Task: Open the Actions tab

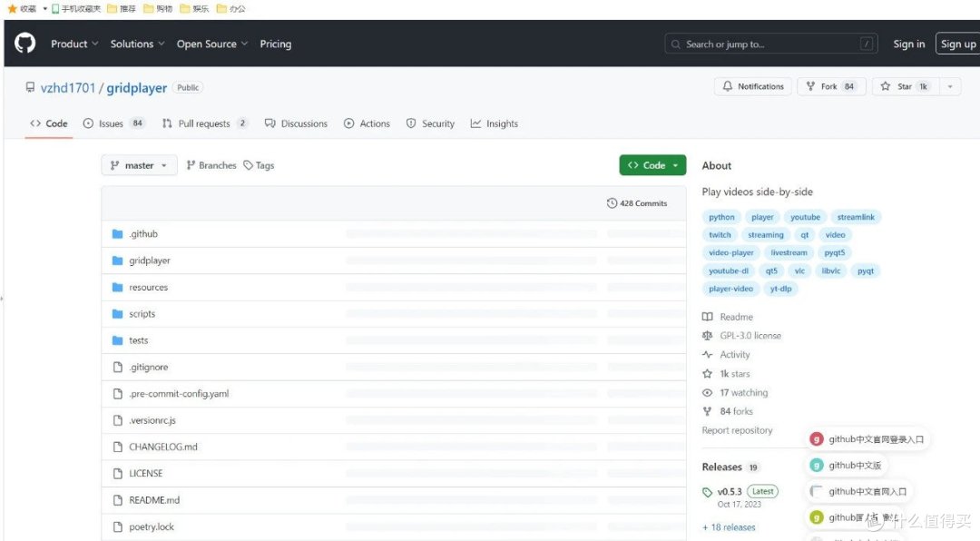Action: pos(367,123)
